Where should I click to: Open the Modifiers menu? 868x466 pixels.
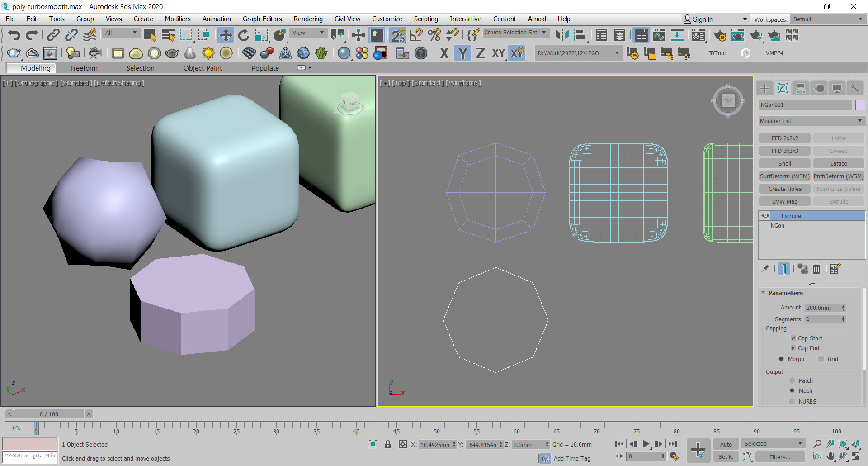click(x=178, y=19)
